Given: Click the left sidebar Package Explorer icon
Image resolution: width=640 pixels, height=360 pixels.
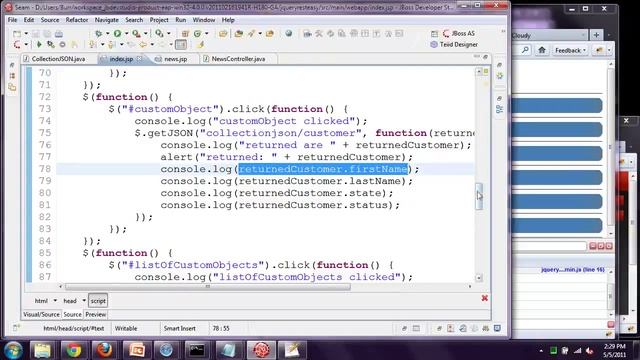Looking at the screenshot, I should (12, 87).
